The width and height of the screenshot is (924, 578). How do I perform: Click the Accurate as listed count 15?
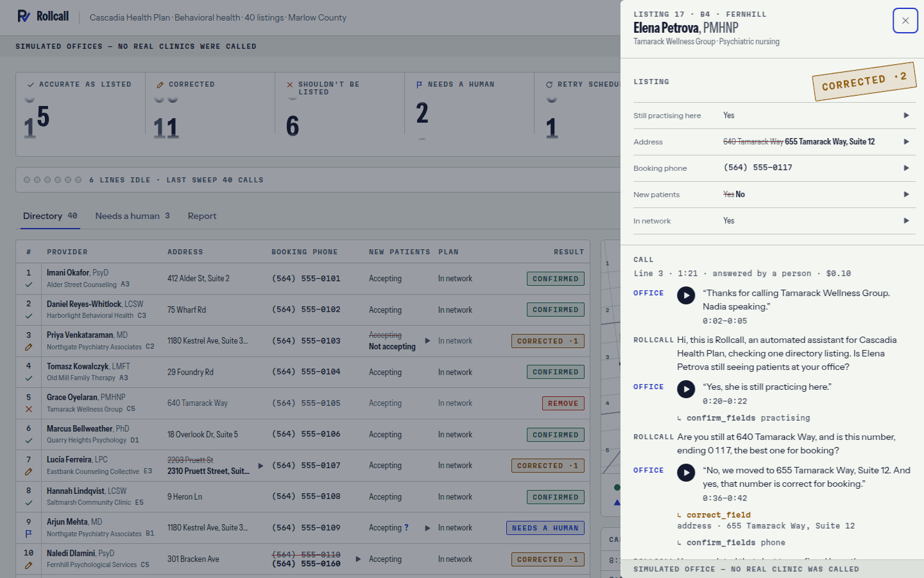pyautogui.click(x=37, y=121)
